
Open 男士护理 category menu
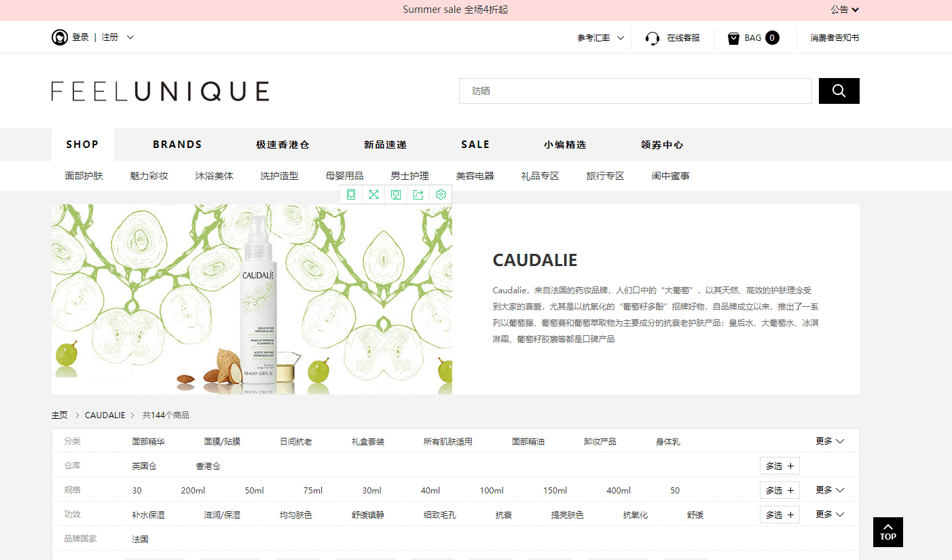pos(410,176)
